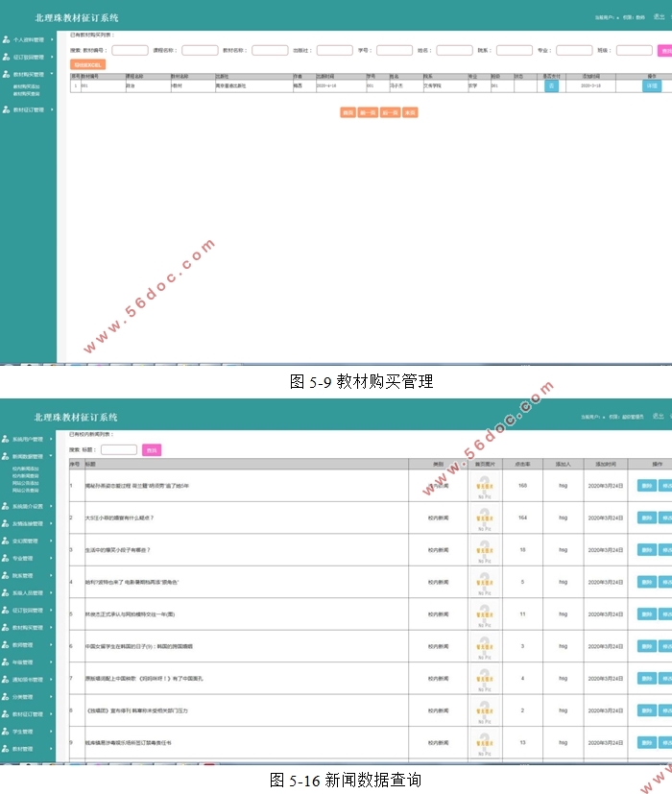Click 退出 in the 新闻数据查询 page header

pos(658,417)
